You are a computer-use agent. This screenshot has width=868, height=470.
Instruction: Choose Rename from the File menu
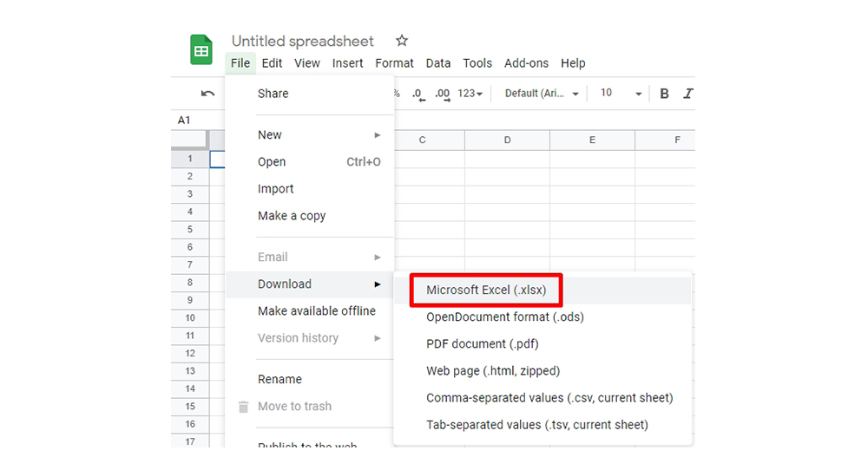coord(310,379)
